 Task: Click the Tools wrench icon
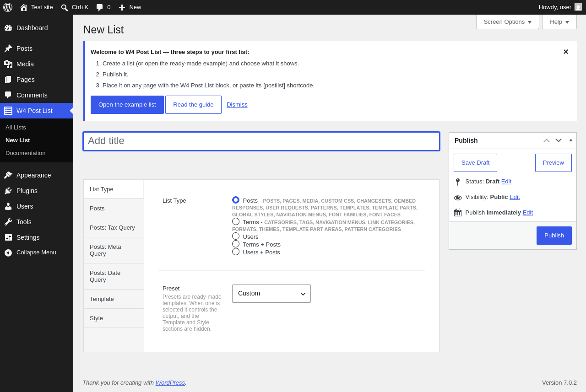coord(8,222)
